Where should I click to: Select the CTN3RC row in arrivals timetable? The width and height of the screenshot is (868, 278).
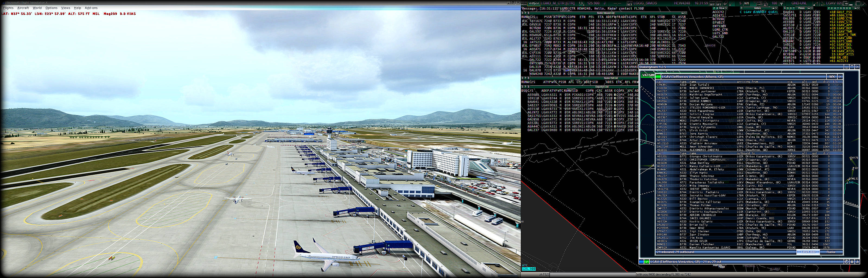click(x=749, y=85)
